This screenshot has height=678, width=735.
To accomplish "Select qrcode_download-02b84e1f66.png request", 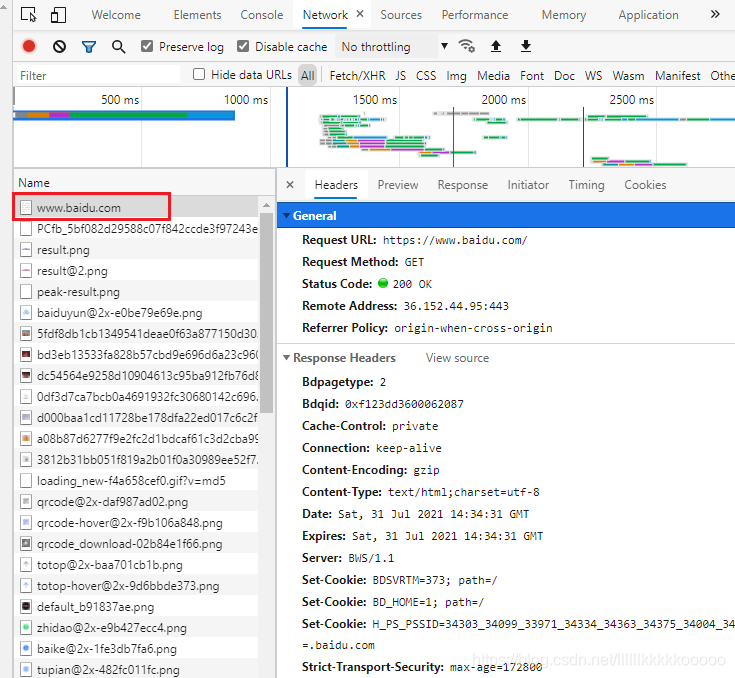I will click(137, 544).
